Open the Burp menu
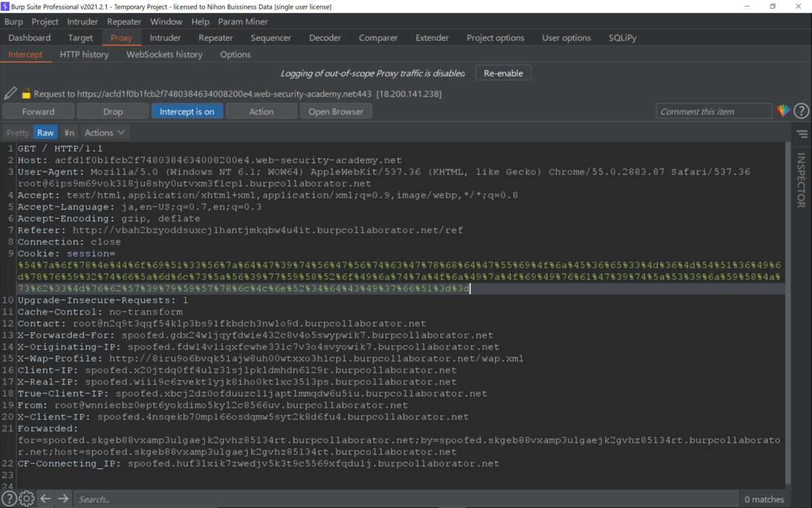This screenshot has width=812, height=508. point(14,22)
